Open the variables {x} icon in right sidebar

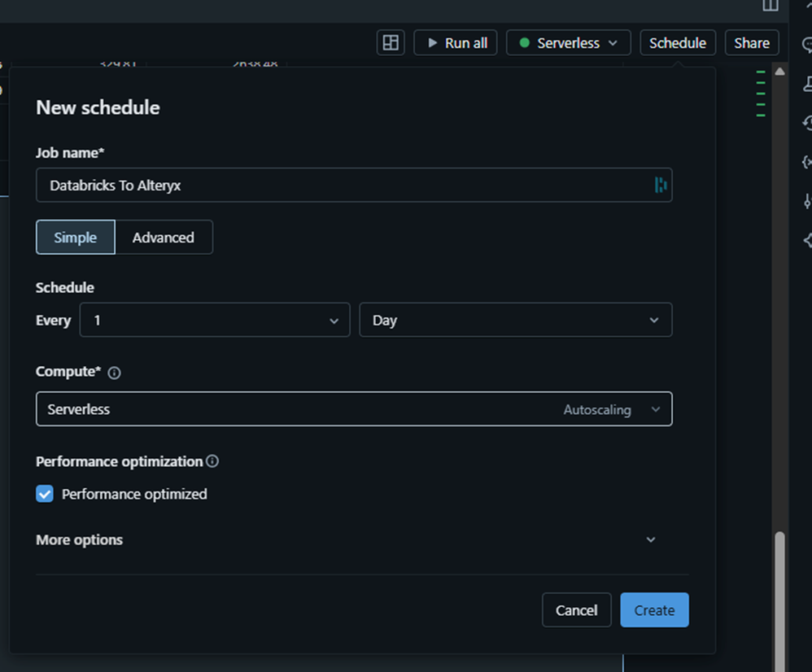click(x=807, y=162)
